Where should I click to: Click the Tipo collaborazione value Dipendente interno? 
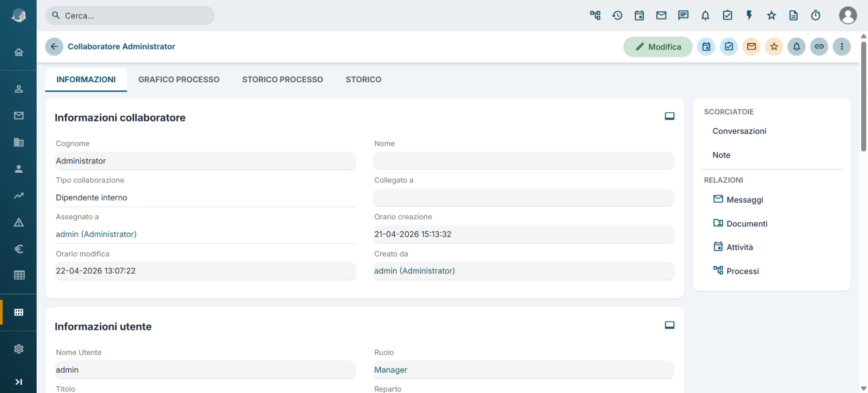[x=206, y=198]
